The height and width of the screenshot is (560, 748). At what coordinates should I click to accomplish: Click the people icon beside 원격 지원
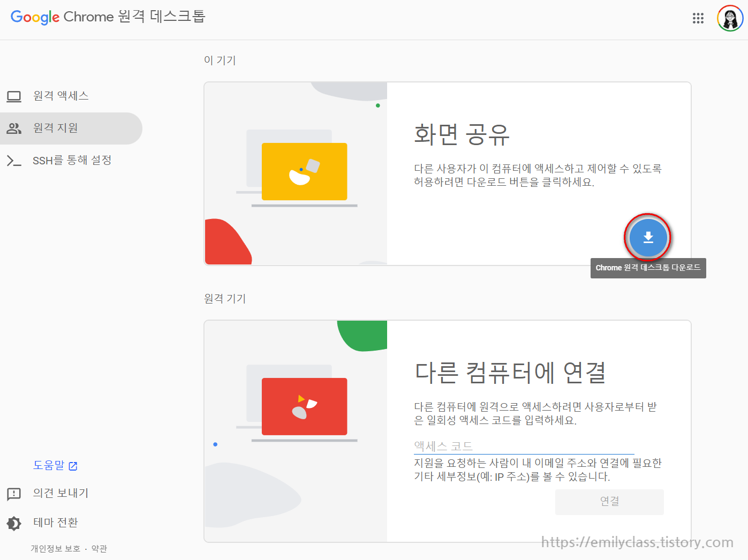coord(14,128)
